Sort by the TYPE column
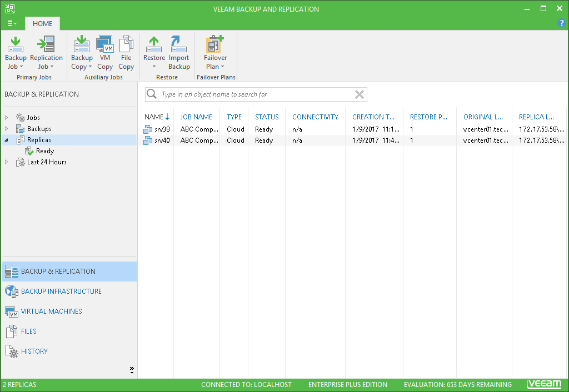The height and width of the screenshot is (392, 569). point(234,117)
